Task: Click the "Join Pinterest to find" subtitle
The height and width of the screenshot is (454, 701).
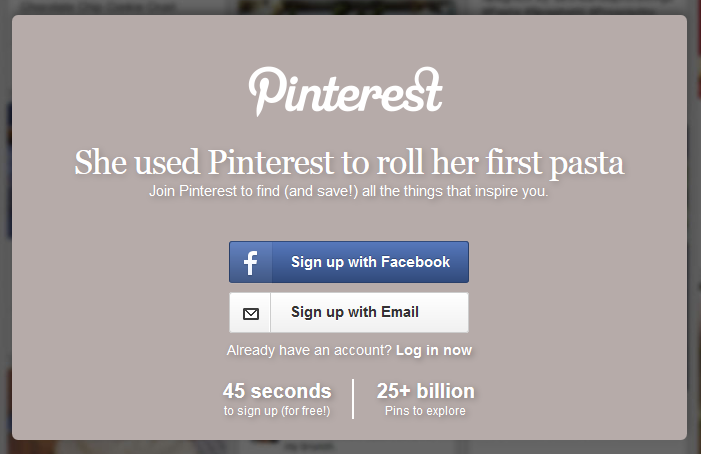Action: pos(349,190)
